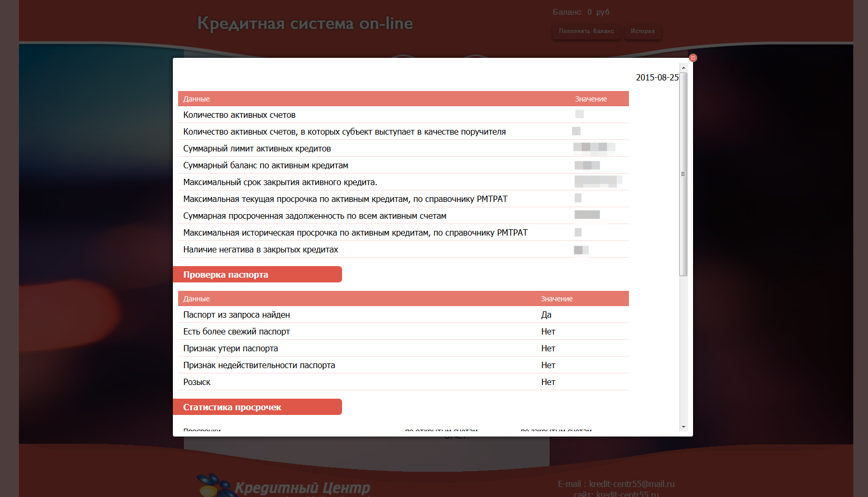Click the 'Баланс: 0 руб.' text
Viewport: 868px width, 497px height.
pyautogui.click(x=582, y=12)
